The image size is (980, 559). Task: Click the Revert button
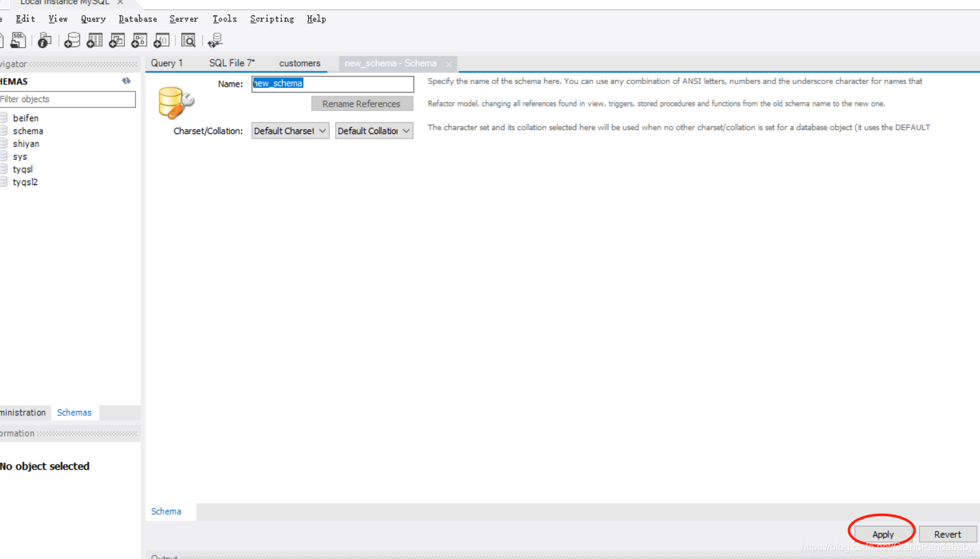point(947,534)
